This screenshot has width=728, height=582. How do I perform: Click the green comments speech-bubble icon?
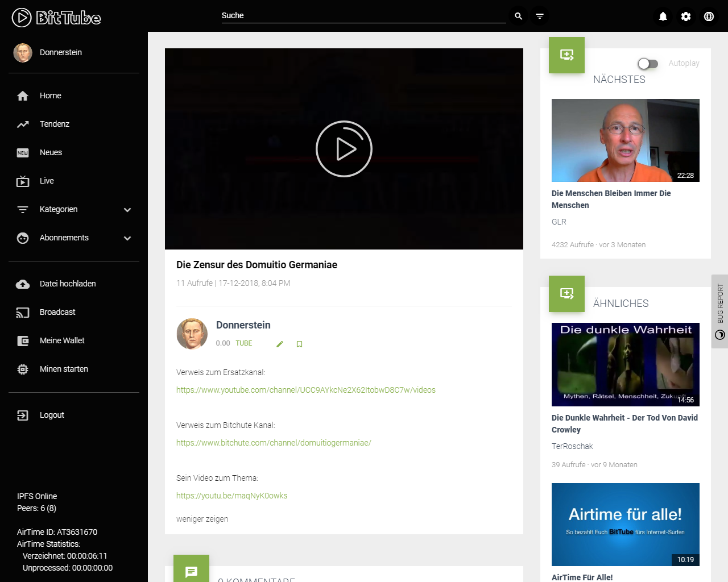pos(191,570)
